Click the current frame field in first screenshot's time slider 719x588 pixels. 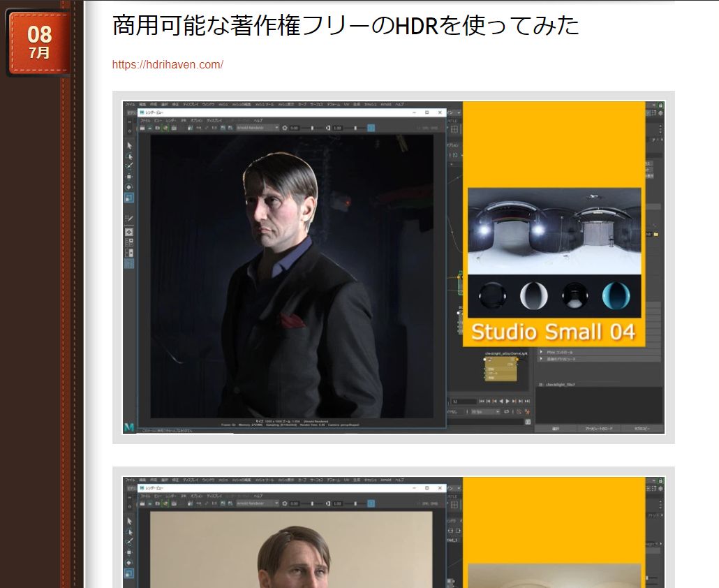464,402
